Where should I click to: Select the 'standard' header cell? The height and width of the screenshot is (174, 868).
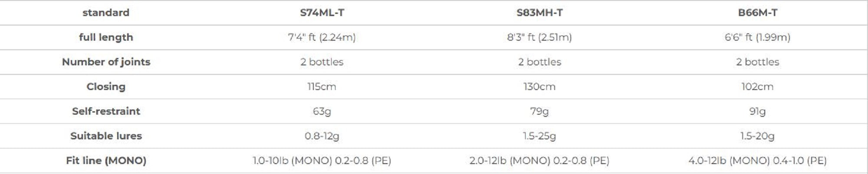point(106,13)
